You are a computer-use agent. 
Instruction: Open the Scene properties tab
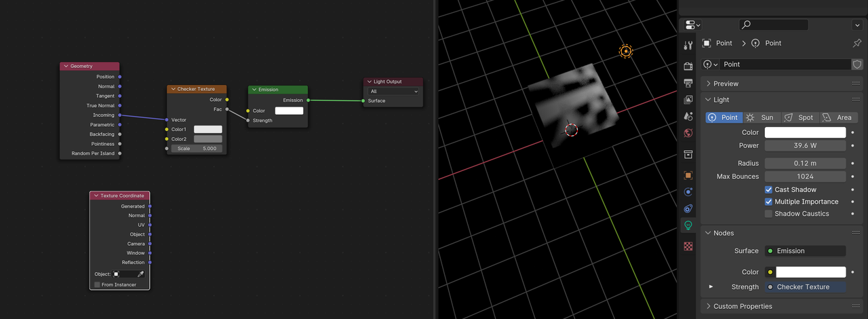pyautogui.click(x=688, y=116)
